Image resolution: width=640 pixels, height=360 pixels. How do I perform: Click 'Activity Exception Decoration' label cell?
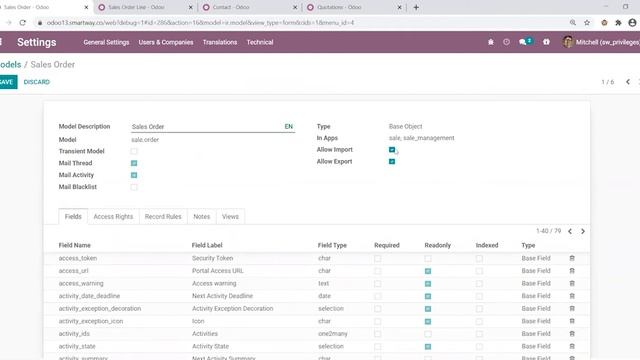tap(232, 309)
